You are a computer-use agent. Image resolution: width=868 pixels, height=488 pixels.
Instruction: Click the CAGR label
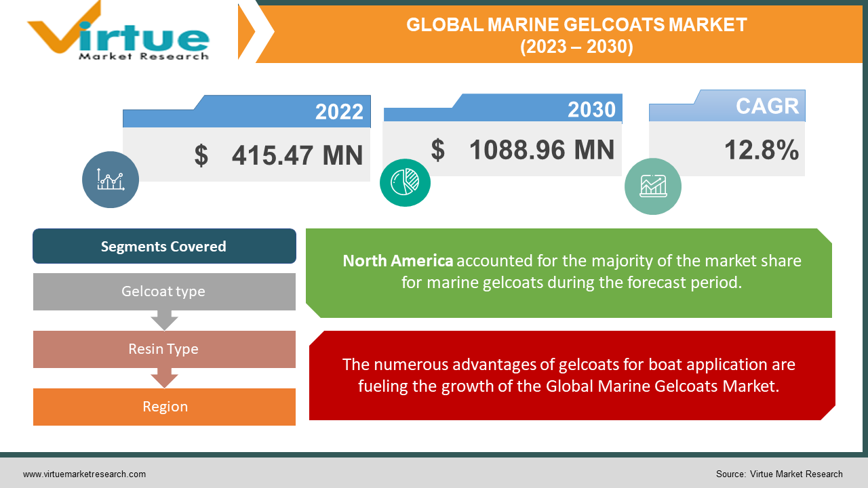pyautogui.click(x=768, y=106)
